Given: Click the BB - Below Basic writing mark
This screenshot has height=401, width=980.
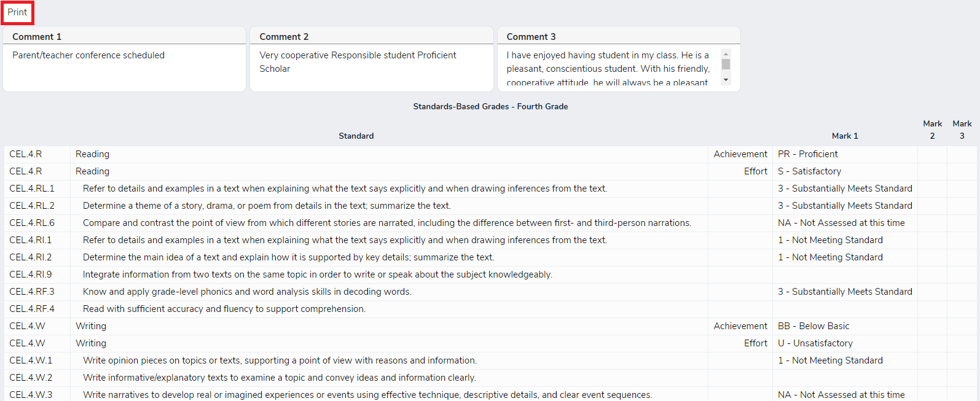Looking at the screenshot, I should tap(813, 326).
